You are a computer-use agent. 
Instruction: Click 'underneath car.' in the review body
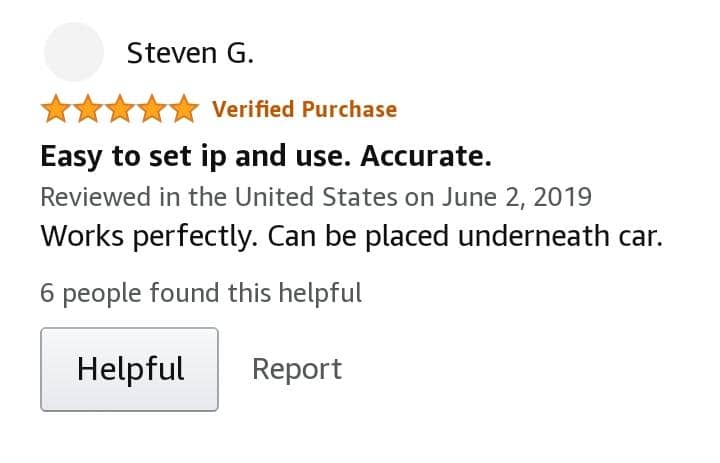coord(561,236)
